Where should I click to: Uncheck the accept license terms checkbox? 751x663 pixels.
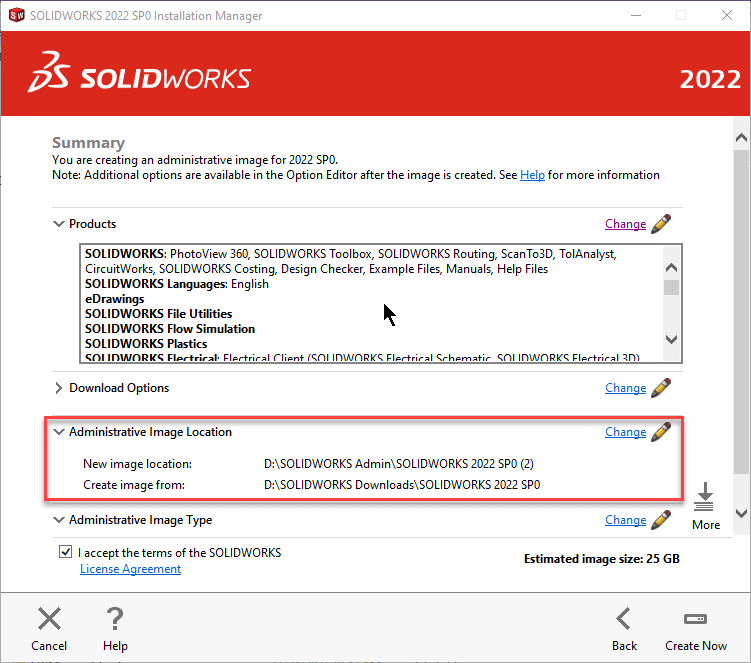point(66,552)
